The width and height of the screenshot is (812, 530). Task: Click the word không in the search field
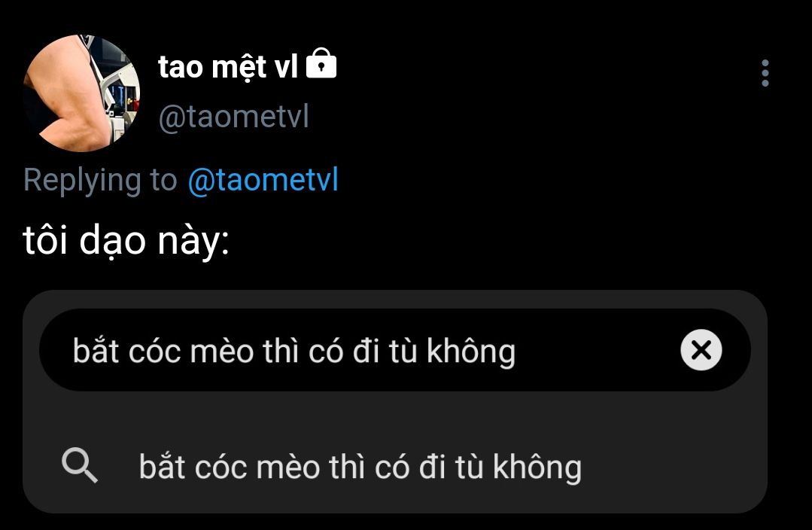tap(471, 352)
